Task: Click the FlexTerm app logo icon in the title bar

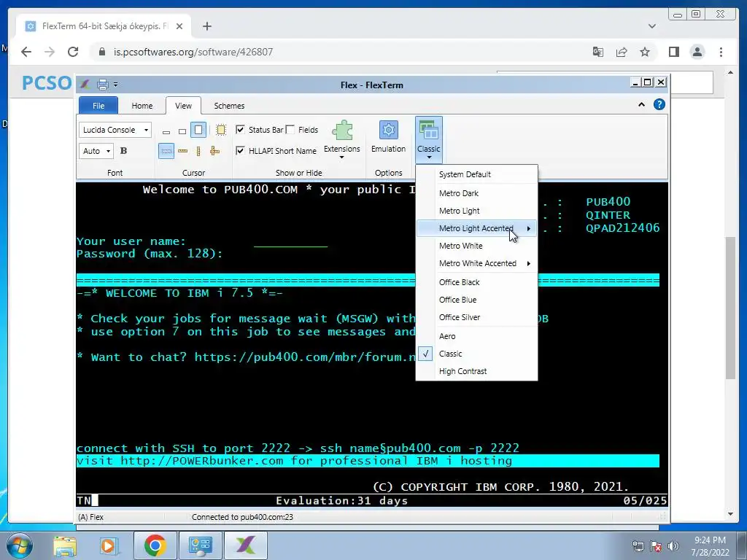Action: (x=85, y=85)
